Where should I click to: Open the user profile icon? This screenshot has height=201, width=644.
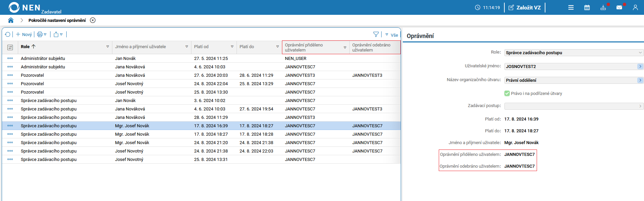point(635,7)
